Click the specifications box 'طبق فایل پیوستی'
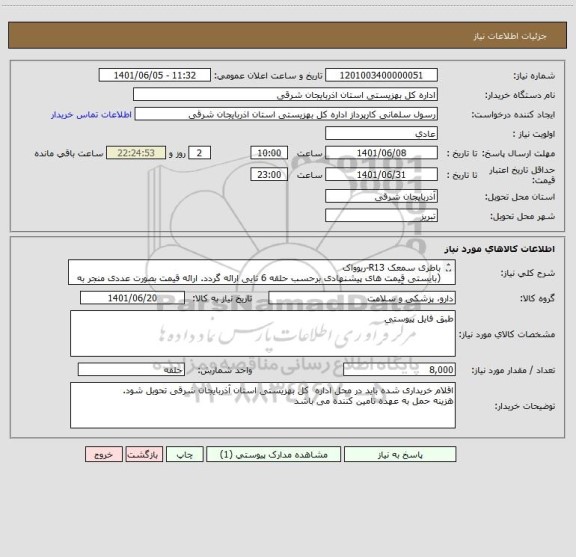 pos(263,334)
